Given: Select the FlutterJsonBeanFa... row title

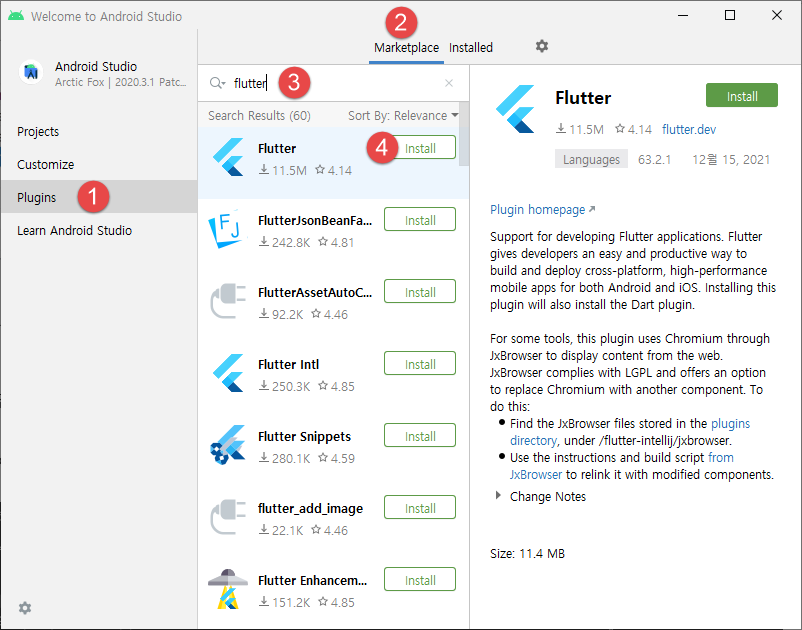Looking at the screenshot, I should 315,221.
